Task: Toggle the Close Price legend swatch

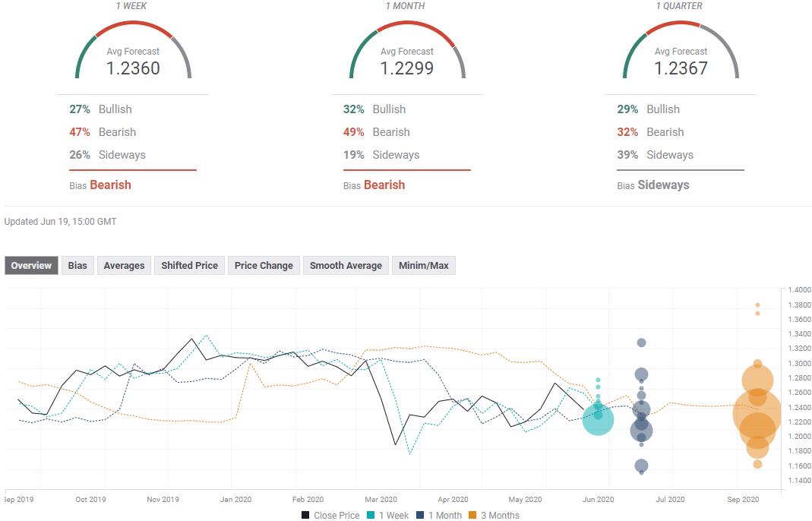Action: tap(305, 515)
